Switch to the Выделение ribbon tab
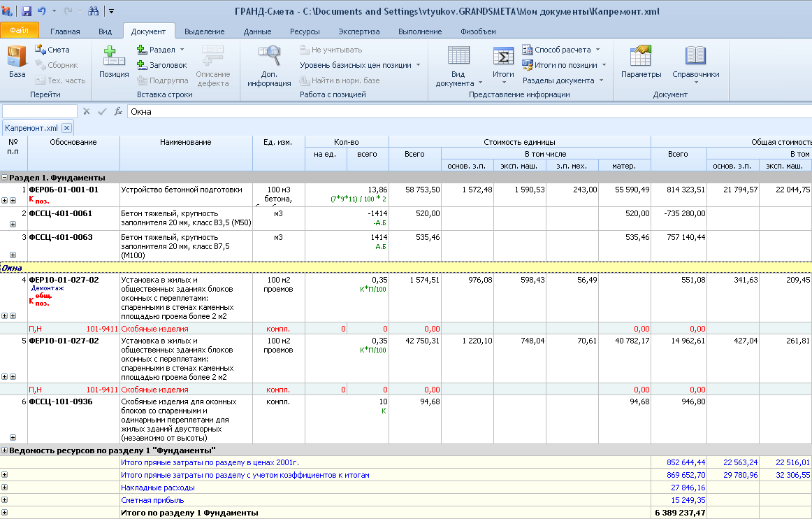This screenshot has height=519, width=812. pyautogui.click(x=205, y=31)
